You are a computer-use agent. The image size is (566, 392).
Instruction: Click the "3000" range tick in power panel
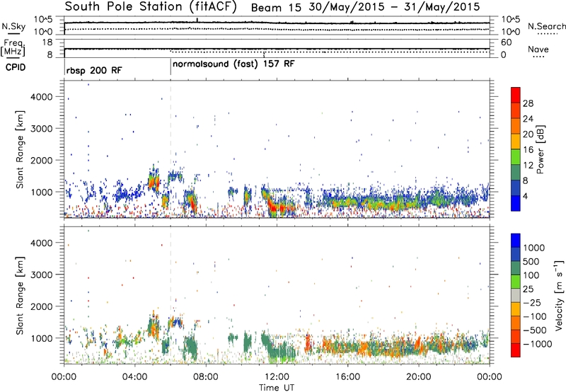pos(41,129)
